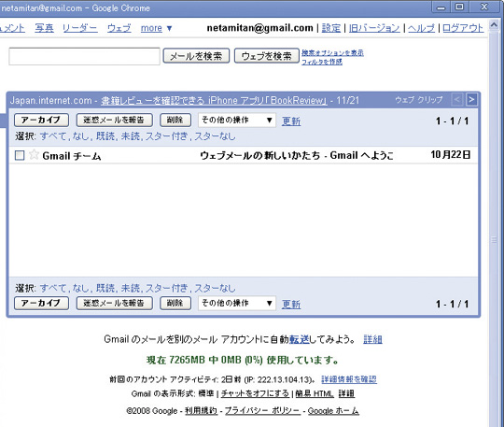Select スター付き in top selection row
The height and width of the screenshot is (427, 504).
[x=166, y=136]
